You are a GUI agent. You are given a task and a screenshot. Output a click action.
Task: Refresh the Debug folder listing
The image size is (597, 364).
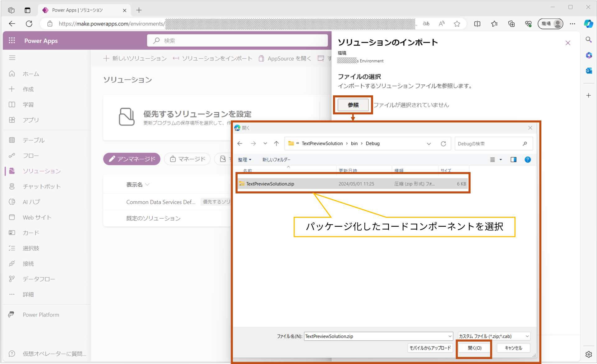tap(443, 144)
